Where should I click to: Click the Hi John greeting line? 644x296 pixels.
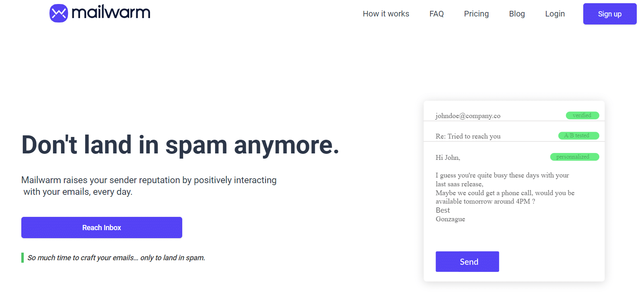[x=448, y=158]
